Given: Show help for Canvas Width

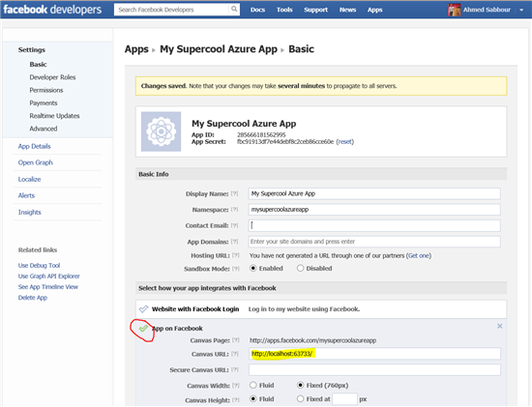Looking at the screenshot, I should coord(236,386).
